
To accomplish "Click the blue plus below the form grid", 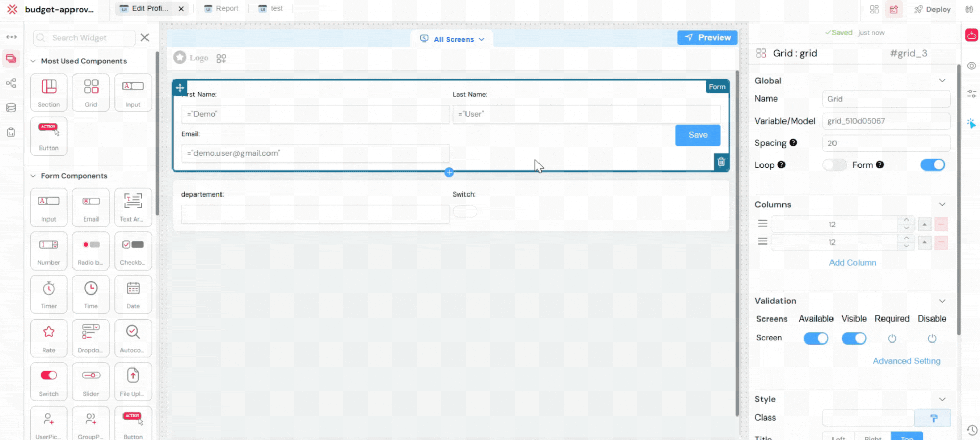I will [x=449, y=173].
